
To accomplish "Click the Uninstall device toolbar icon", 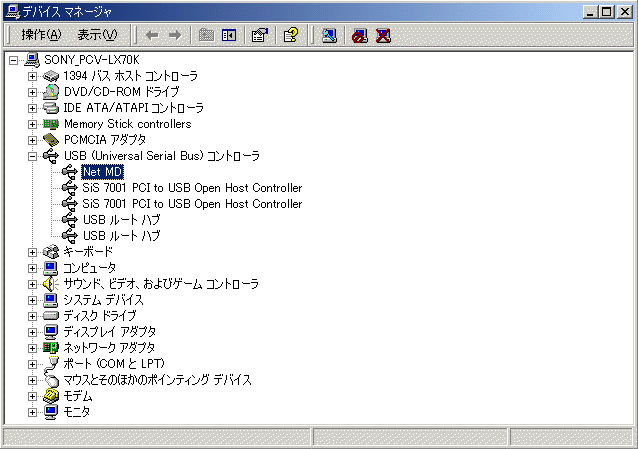I will point(382,35).
